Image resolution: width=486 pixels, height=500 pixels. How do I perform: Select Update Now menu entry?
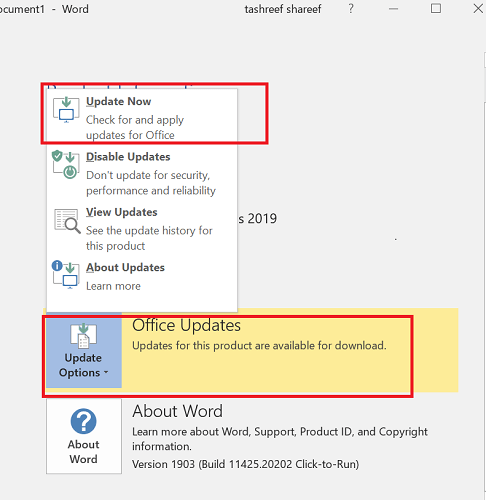pyautogui.click(x=142, y=117)
